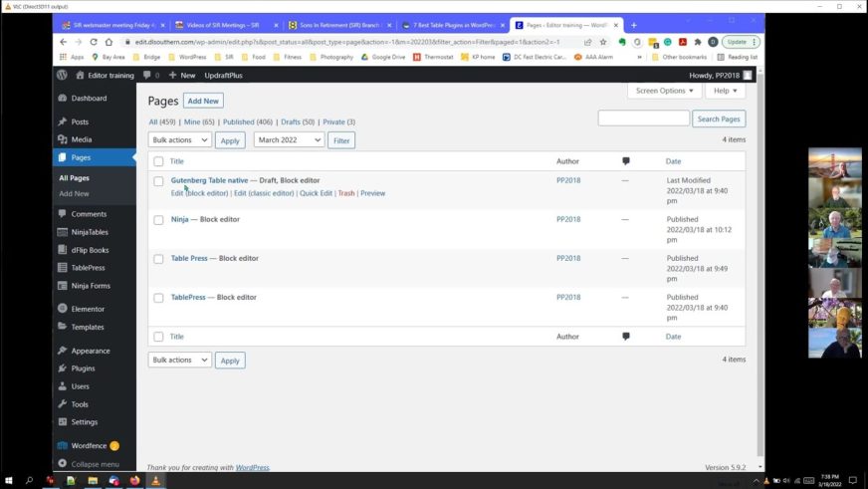Image resolution: width=868 pixels, height=489 pixels.
Task: Open Quick Edit for Gutenberg Table native
Action: pos(316,193)
